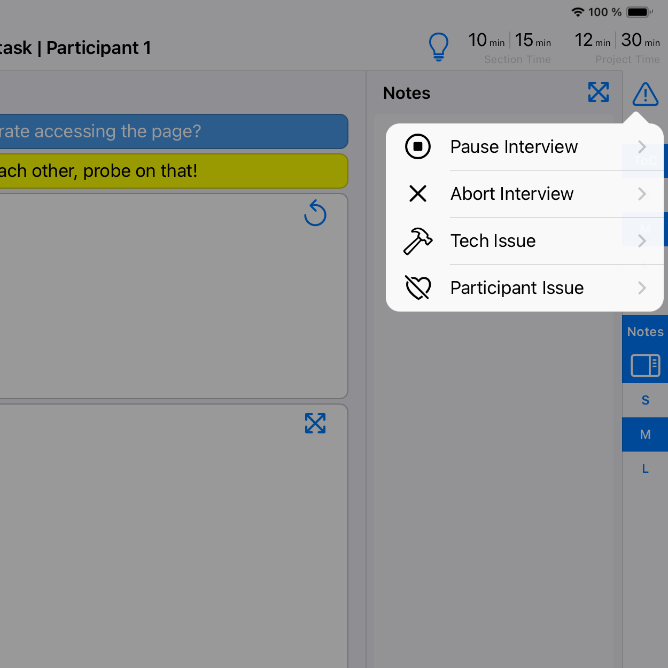668x668 pixels.
Task: Expand the Notes panel to fullscreen
Action: point(598,92)
